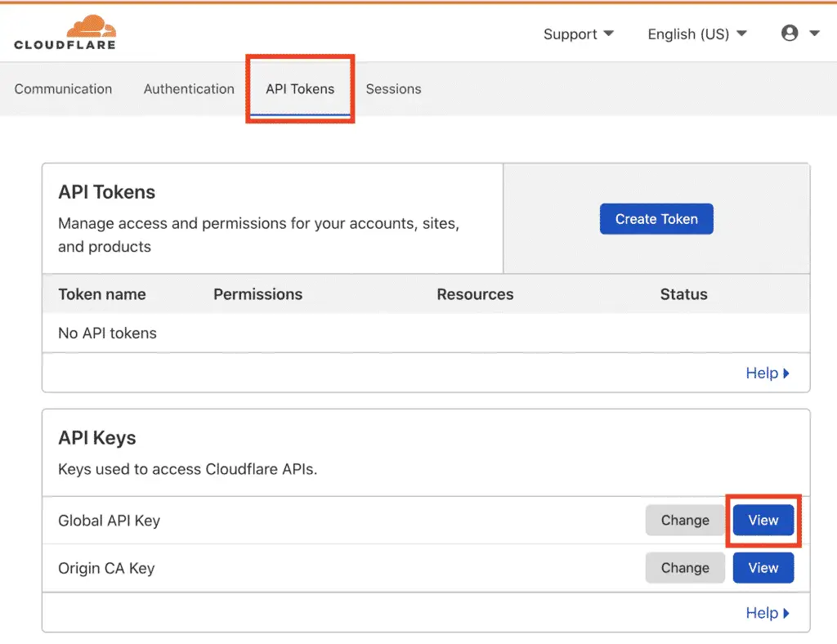837x644 pixels.
Task: Click the 'Global API Key' label
Action: 109,521
